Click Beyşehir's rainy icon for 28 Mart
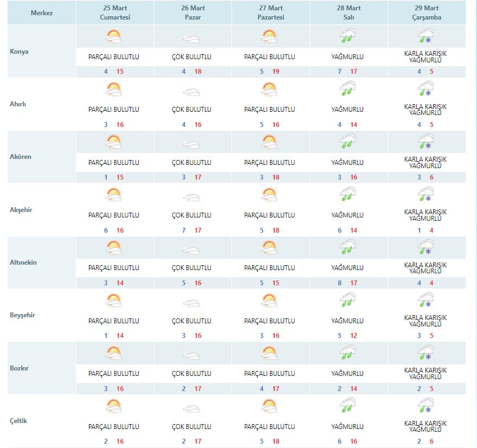The height and width of the screenshot is (448, 477). pos(347,301)
